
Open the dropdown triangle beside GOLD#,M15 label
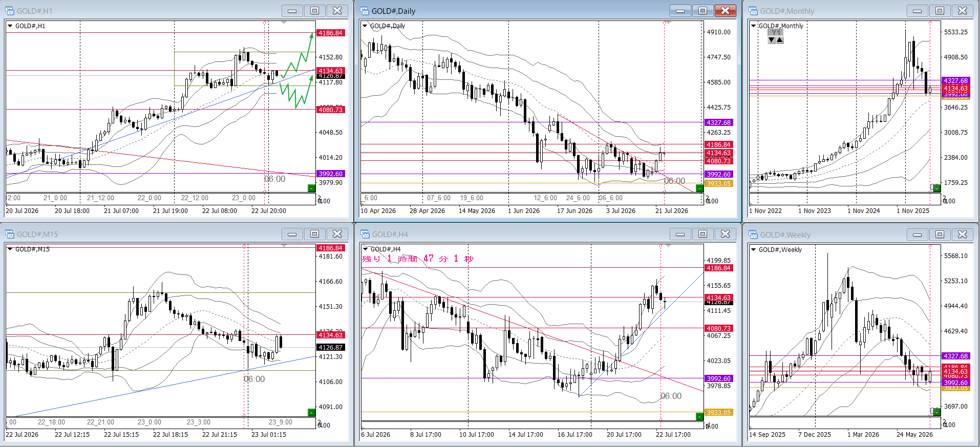click(10, 249)
